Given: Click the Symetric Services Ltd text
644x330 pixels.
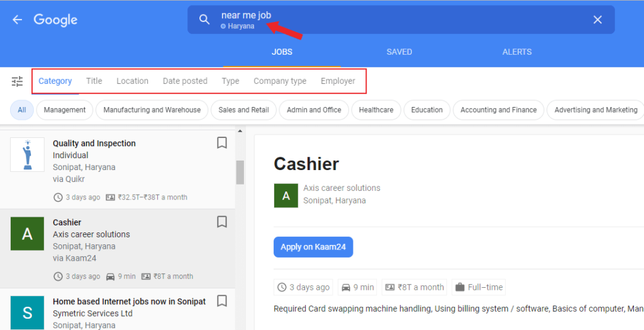Looking at the screenshot, I should [x=92, y=313].
